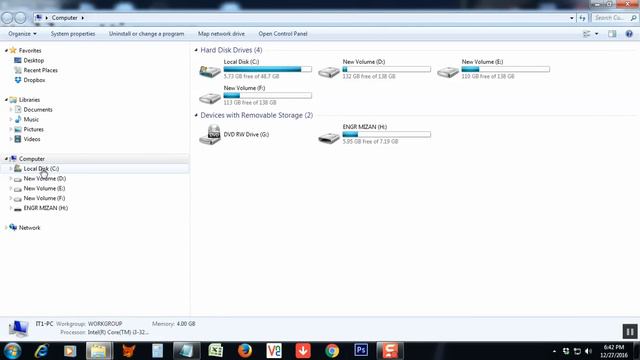
Task: Open Local Disk (C:) drive icon in main pane
Action: tap(210, 71)
